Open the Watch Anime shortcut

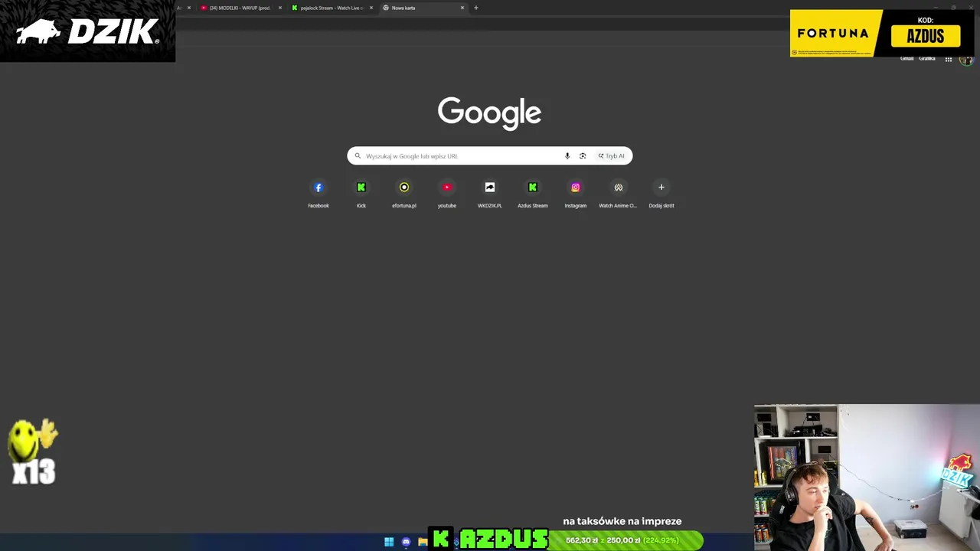coord(619,193)
